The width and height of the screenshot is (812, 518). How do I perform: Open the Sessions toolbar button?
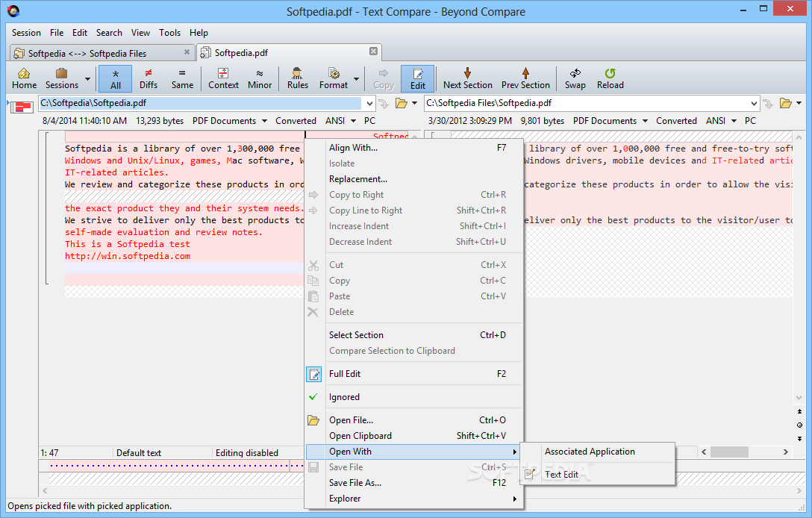[62, 78]
